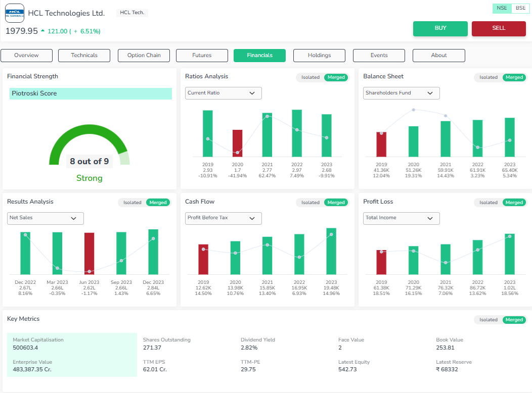Select Merged view in Key Metrics
Screen dimensions: 532x393
514,320
